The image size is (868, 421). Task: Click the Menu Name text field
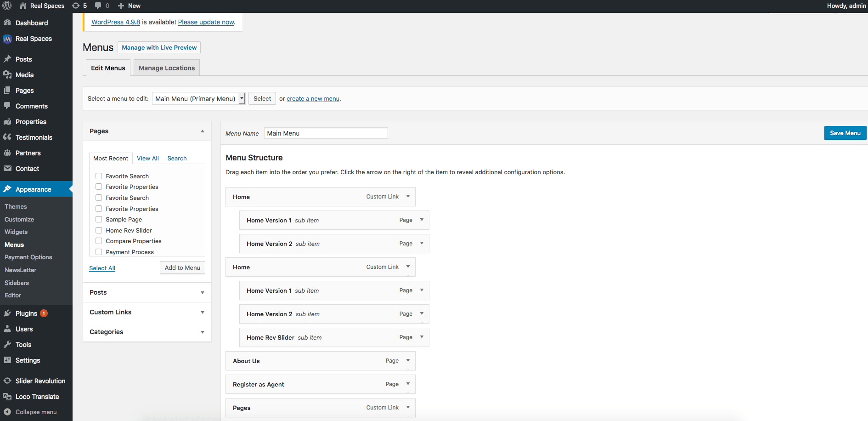click(x=326, y=133)
